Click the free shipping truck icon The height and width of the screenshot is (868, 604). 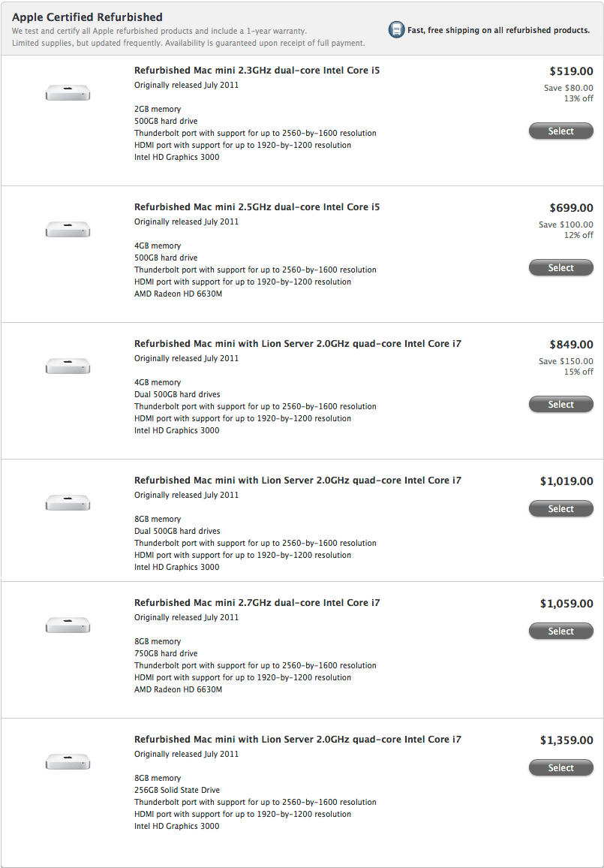coord(396,29)
